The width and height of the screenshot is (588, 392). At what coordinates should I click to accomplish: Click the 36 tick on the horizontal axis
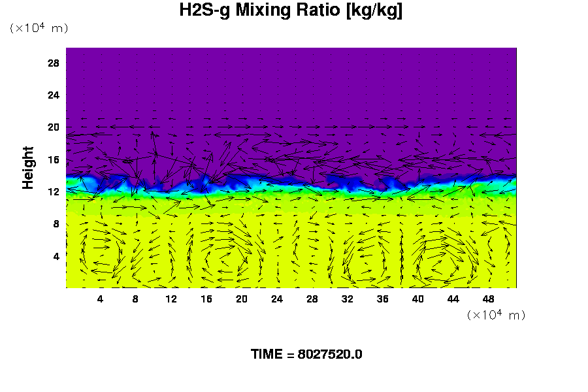coord(383,299)
